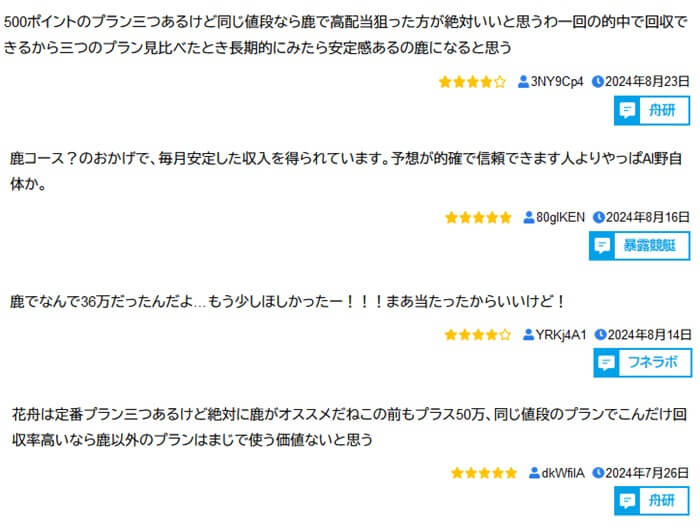Click the five-star rating on dkWfilA's review
The height and width of the screenshot is (530, 700).
point(484,472)
